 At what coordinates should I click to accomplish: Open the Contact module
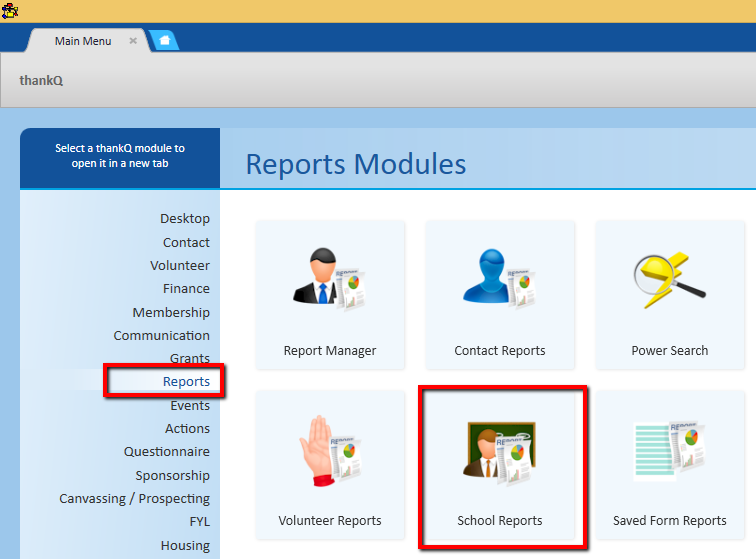(186, 242)
